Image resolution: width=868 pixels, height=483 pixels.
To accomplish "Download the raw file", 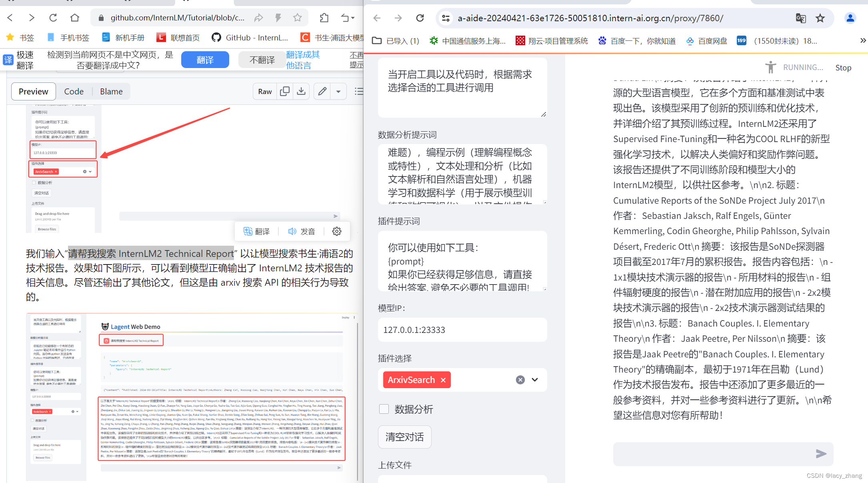I will [301, 92].
